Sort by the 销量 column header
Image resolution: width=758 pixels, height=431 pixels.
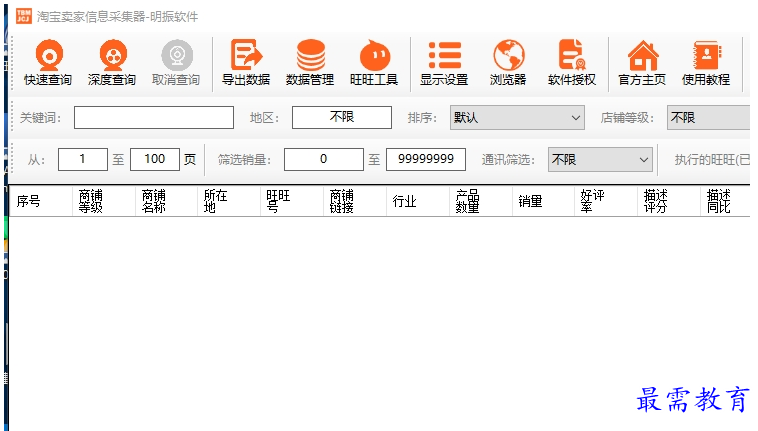pos(544,201)
